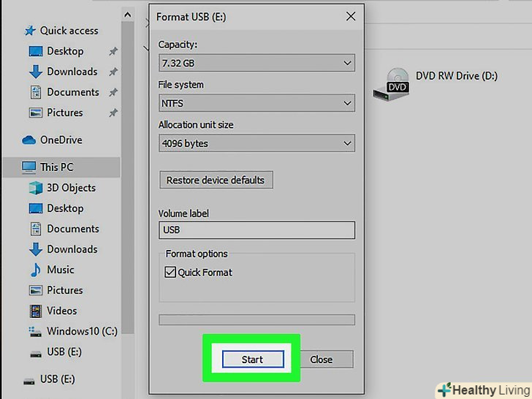Select the Quick access star icon
Screen dimensions: 532x399
click(30, 31)
